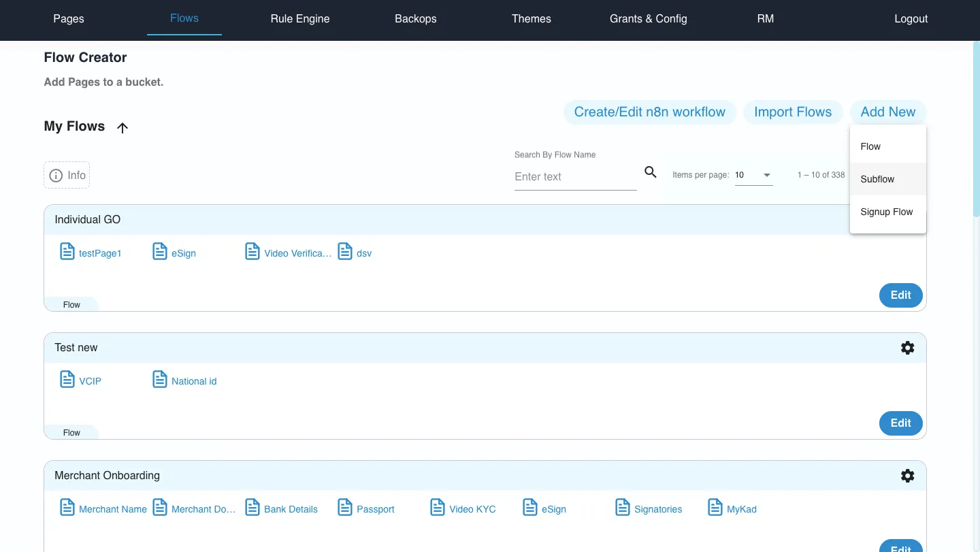Screen dimensions: 980x552
Task: Select Signup Flow from Add New menu
Action: (888, 212)
